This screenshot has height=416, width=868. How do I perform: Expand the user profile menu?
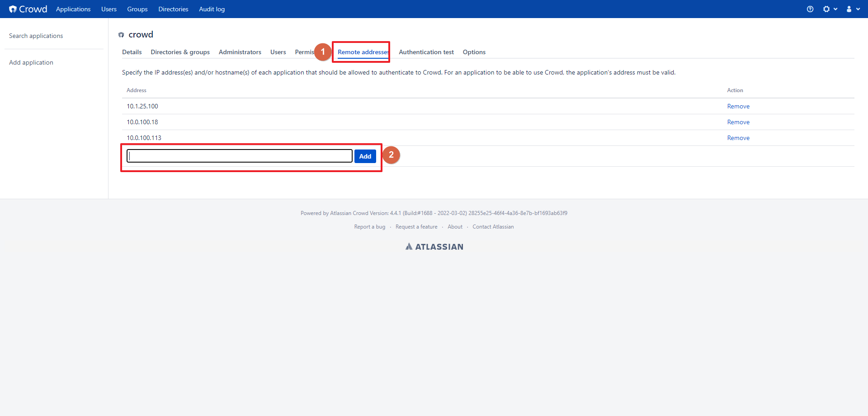[852, 9]
